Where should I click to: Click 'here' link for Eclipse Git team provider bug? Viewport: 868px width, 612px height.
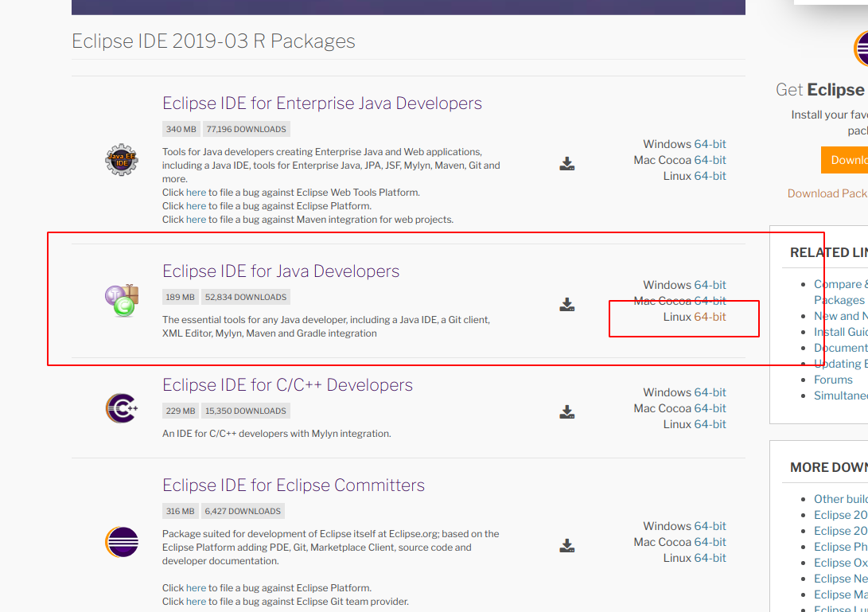click(196, 602)
